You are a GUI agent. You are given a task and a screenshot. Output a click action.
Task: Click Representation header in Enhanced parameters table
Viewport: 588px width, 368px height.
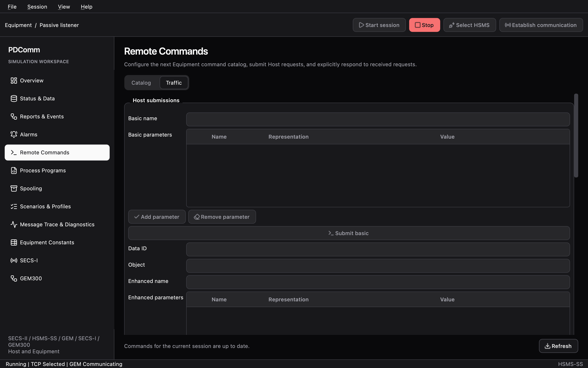[288, 300]
